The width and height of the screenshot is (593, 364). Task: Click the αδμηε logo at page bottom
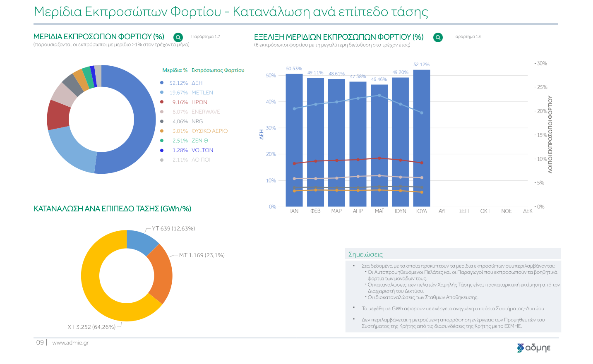[534, 348]
